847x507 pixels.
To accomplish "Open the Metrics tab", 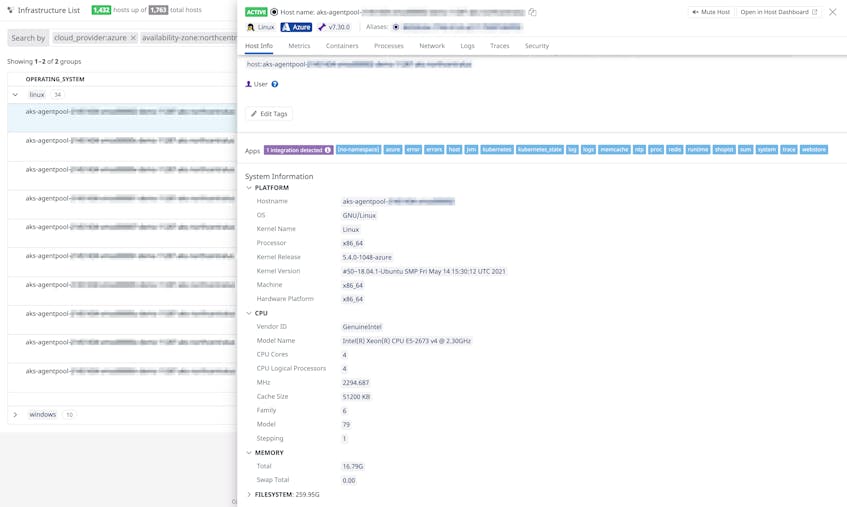I will click(299, 46).
